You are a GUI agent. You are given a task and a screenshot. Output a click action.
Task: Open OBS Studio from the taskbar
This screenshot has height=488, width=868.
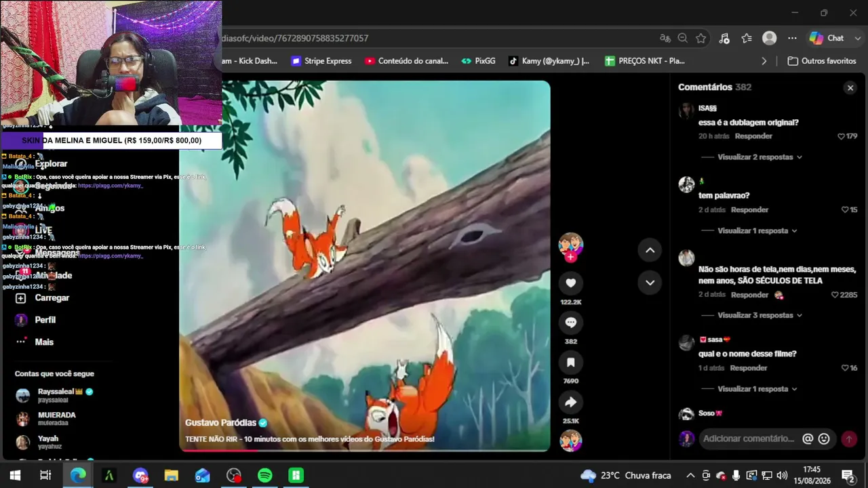point(233,475)
